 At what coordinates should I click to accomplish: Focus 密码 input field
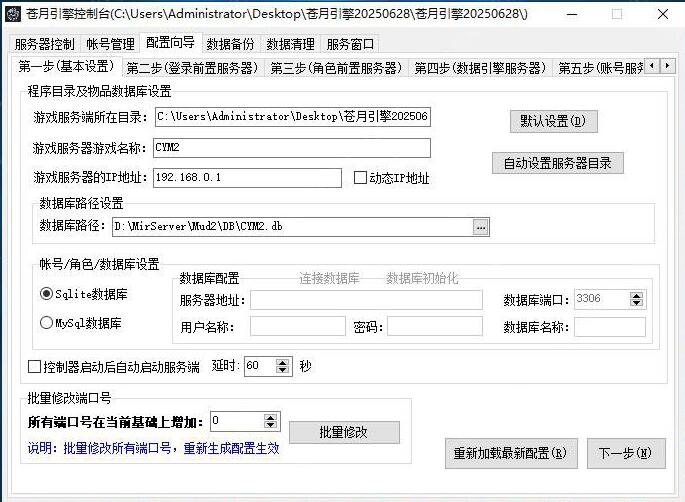(x=435, y=327)
